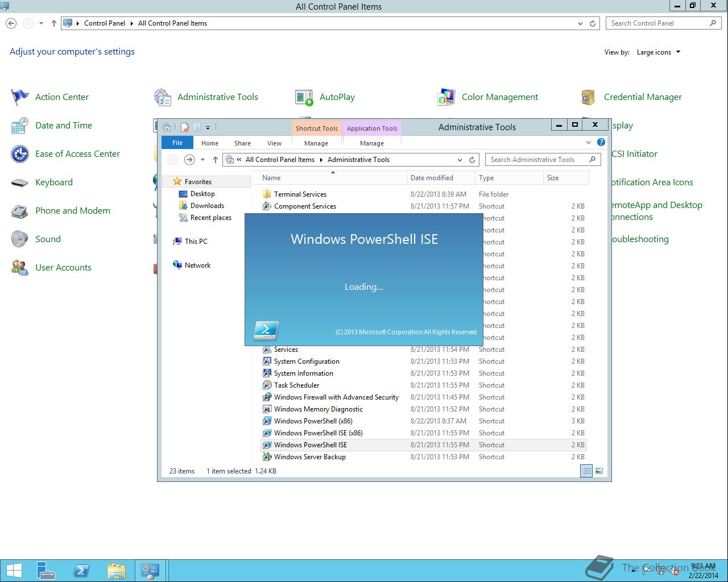Image resolution: width=728 pixels, height=582 pixels.
Task: Select Recent places in navigation pane
Action: 211,218
